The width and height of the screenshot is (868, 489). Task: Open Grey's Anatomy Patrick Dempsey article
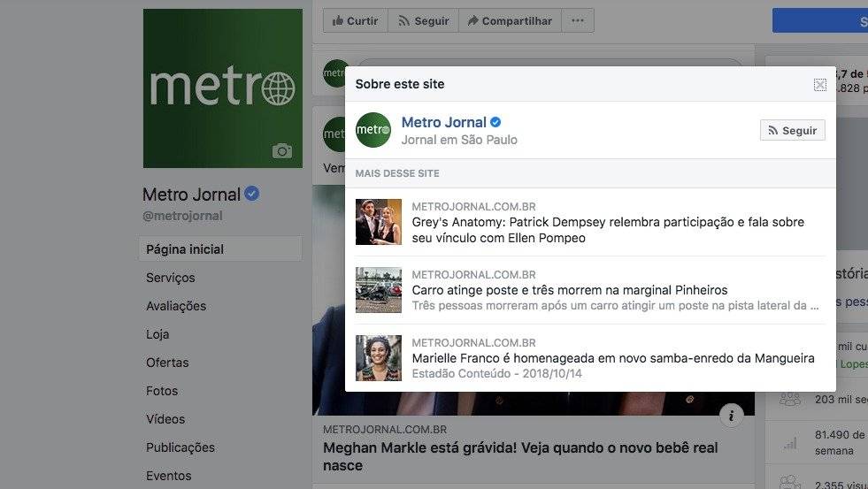click(608, 230)
